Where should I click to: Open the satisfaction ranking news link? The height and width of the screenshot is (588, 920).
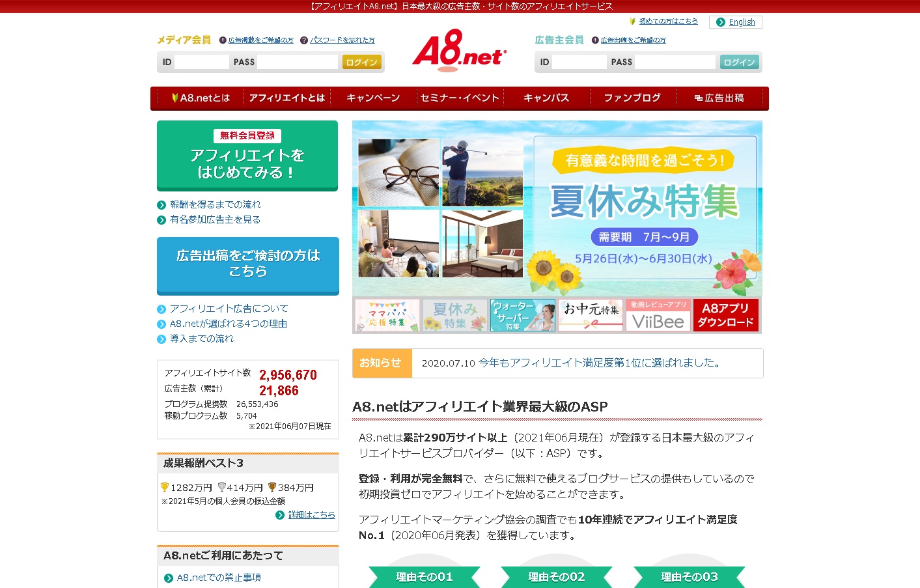[x=600, y=363]
